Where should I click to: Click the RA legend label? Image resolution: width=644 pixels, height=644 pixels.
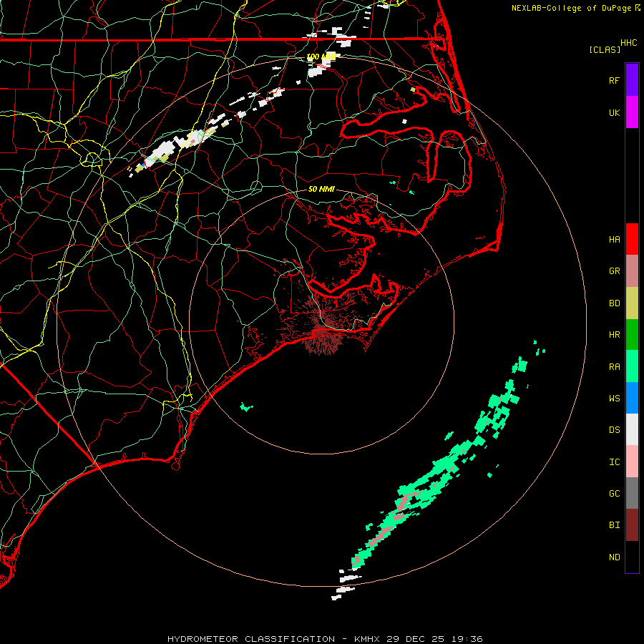(614, 367)
